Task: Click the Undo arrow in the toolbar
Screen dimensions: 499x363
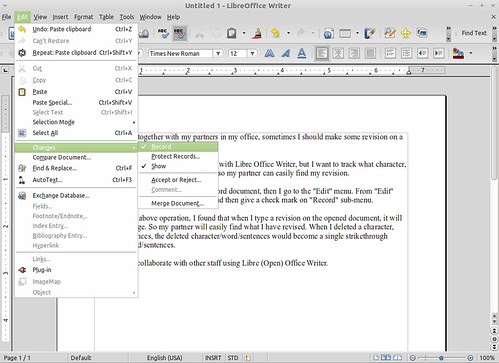Action: click(x=276, y=33)
